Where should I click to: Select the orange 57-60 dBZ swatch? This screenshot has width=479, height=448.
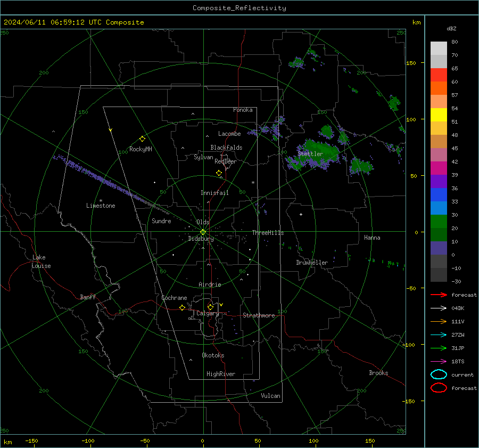tap(439, 88)
